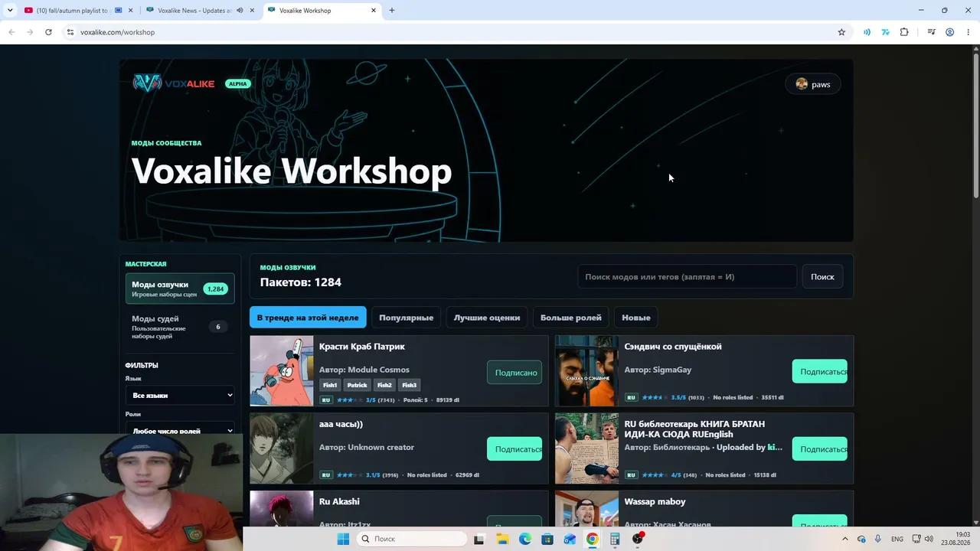Click the Module Cosmos author name
The height and width of the screenshot is (551, 980).
[x=378, y=370]
